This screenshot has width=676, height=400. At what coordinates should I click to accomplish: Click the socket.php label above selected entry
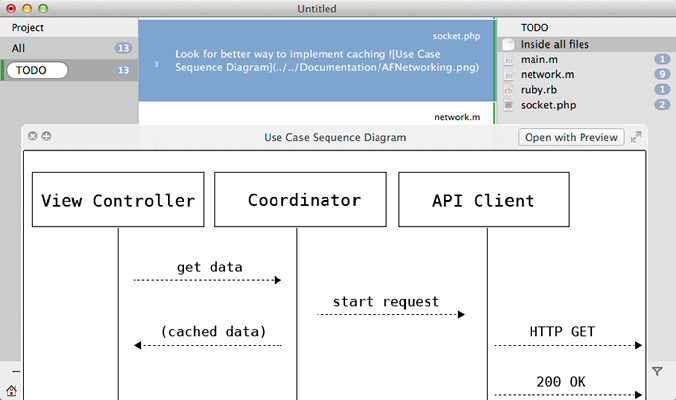click(456, 36)
